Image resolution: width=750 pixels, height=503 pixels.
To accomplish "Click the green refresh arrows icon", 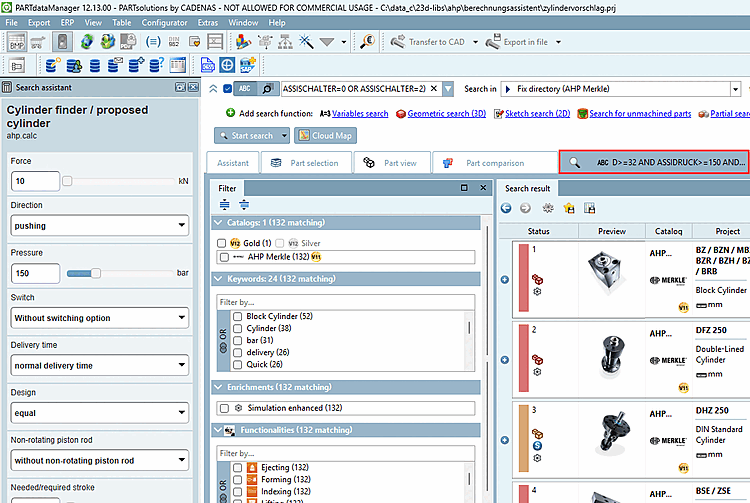I will 87,42.
